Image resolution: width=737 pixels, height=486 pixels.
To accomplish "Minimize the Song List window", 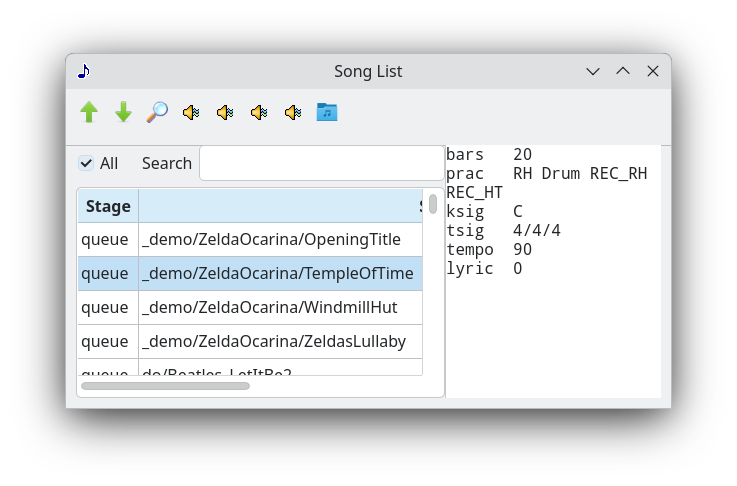I will click(x=593, y=71).
